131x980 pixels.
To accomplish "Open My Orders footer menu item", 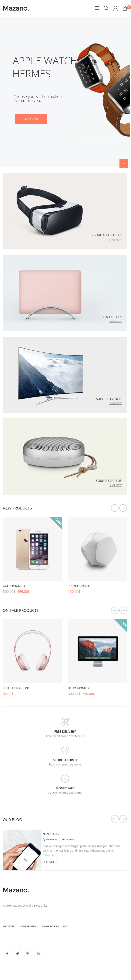I will [9, 926].
